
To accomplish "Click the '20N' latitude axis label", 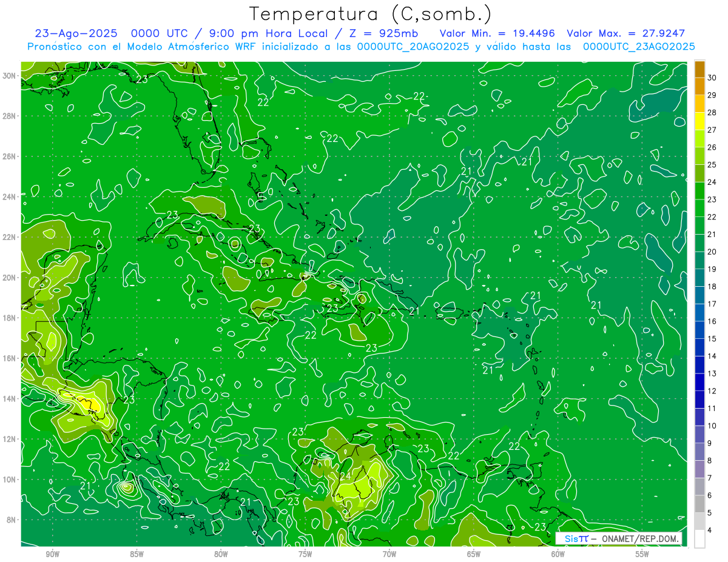I will [9, 278].
